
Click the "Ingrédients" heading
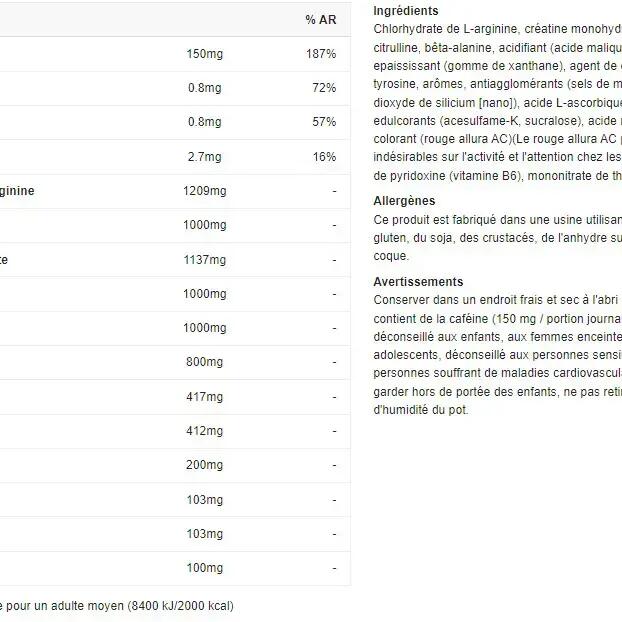coord(405,11)
